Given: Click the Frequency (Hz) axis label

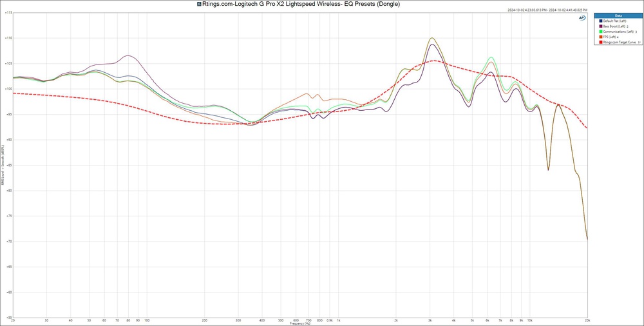Looking at the screenshot, I should 300,323.
